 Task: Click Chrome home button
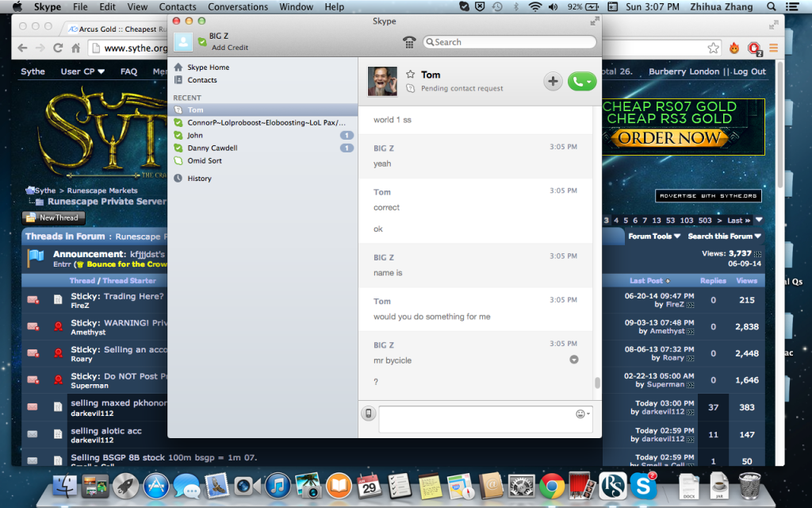[x=75, y=48]
